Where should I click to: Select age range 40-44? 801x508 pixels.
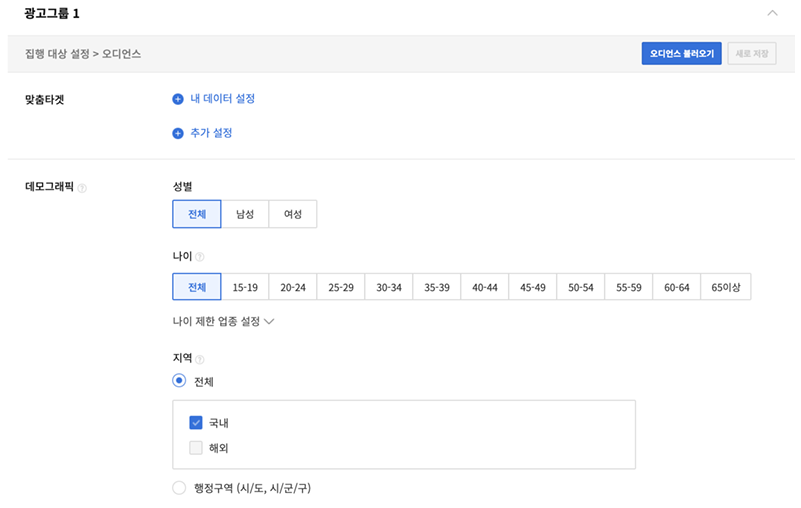(485, 287)
